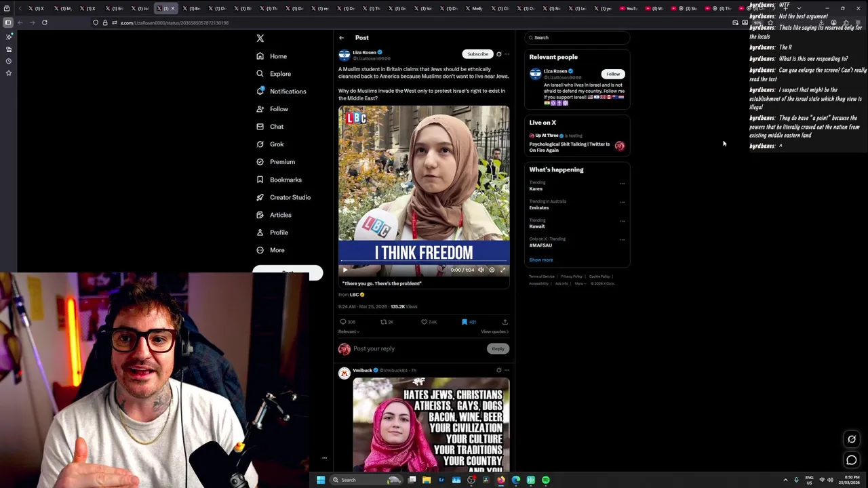
Task: Open the Windows Start menu
Action: (x=321, y=480)
